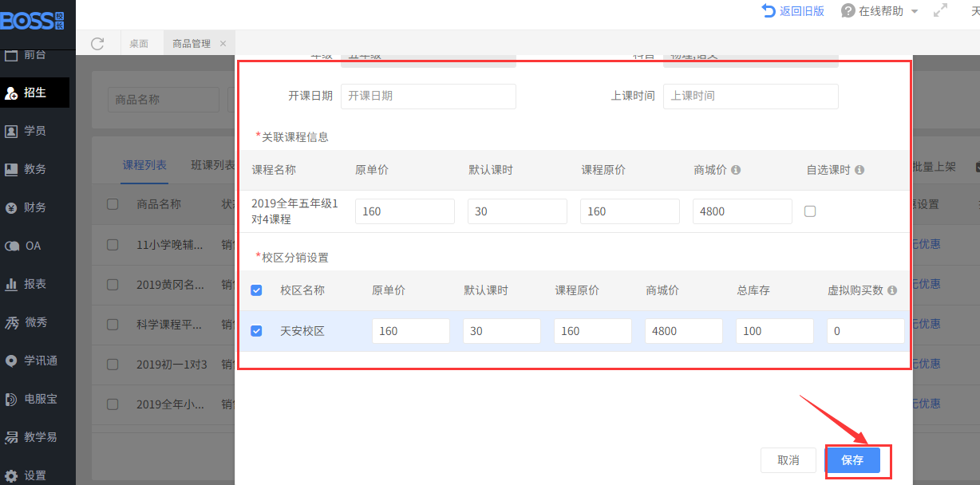Screen dimensions: 980x485
Task: Toggle the select-all checkbox beside 校区名称
Action: pyautogui.click(x=256, y=290)
